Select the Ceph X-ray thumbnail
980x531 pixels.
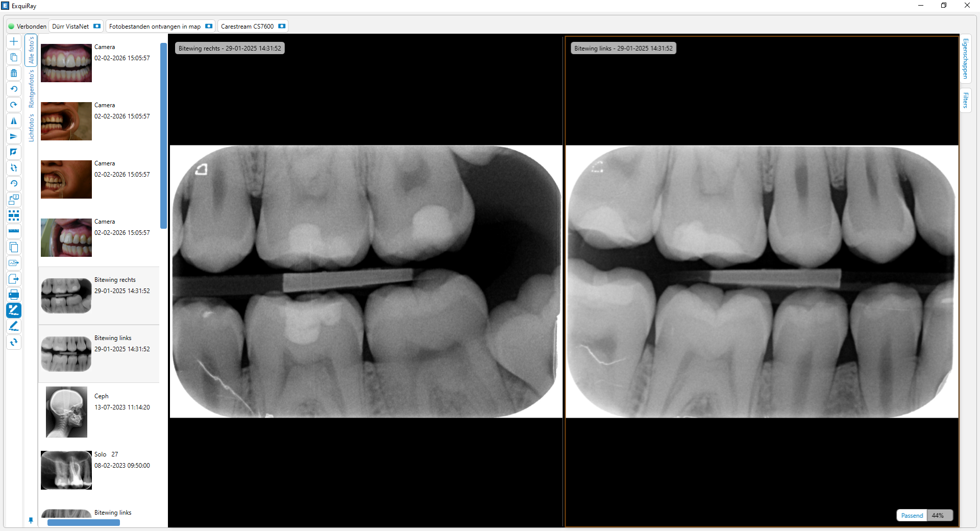(66, 412)
